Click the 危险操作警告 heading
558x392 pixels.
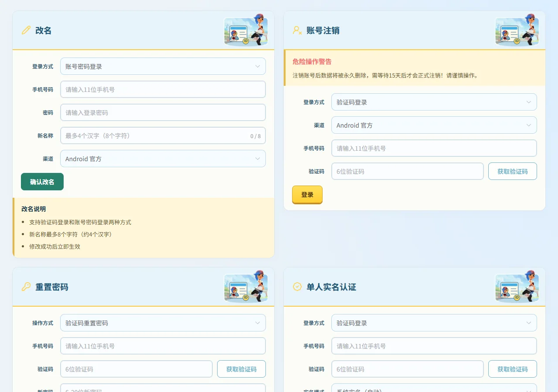(x=312, y=61)
